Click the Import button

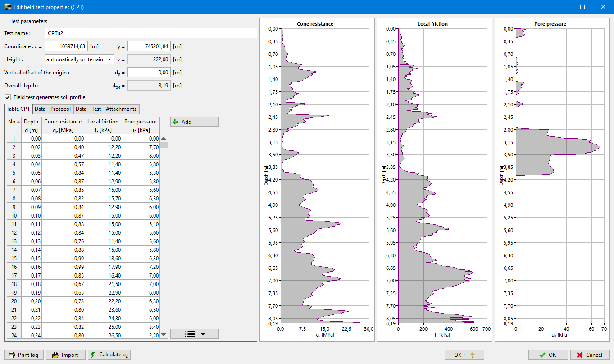pos(65,355)
